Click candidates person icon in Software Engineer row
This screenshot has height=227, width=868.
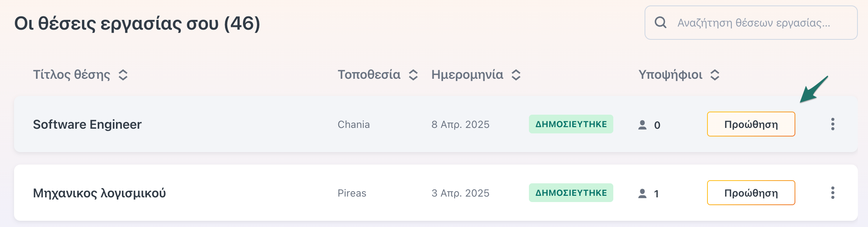pos(642,125)
